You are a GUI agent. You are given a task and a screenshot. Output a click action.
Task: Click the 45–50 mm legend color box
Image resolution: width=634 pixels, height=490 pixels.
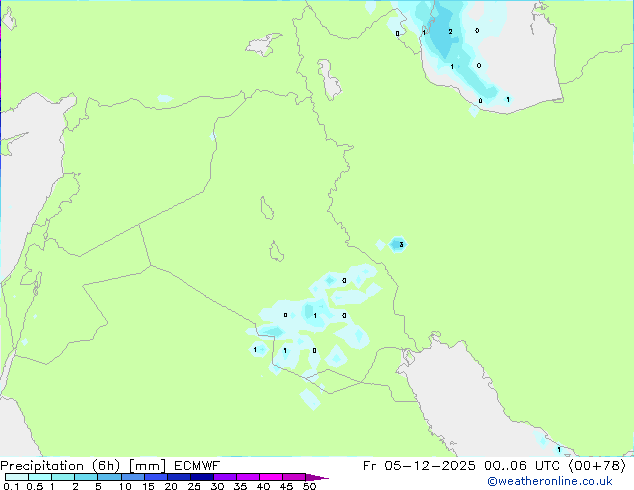(294, 477)
